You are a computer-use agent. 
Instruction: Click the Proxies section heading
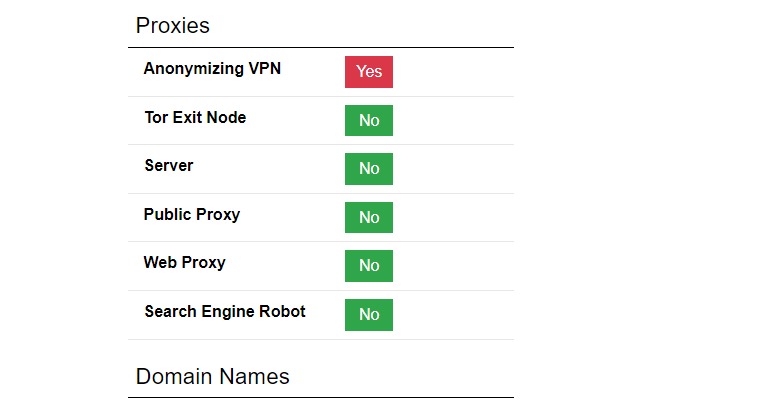[173, 25]
